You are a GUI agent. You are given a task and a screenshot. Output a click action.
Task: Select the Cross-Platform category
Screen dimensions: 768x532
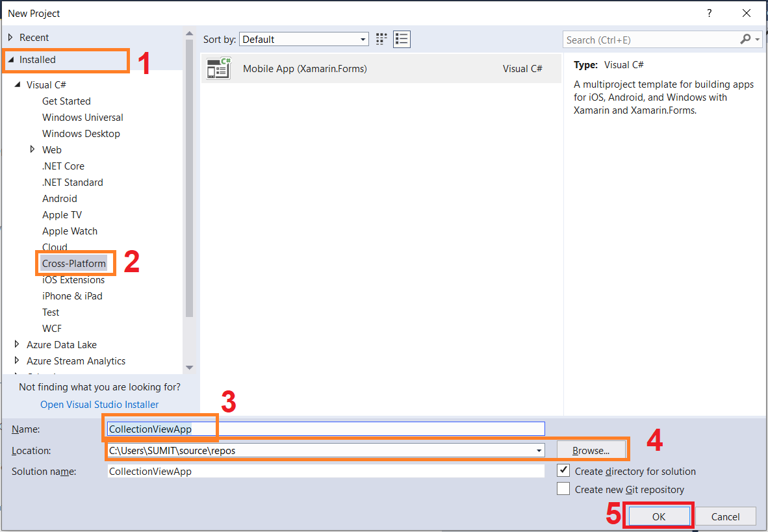(x=75, y=263)
